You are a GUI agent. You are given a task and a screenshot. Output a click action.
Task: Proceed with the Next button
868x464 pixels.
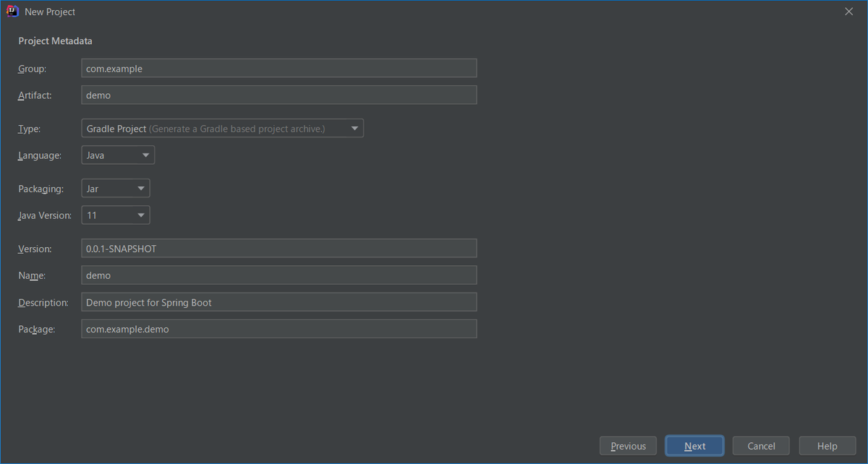[x=694, y=446]
